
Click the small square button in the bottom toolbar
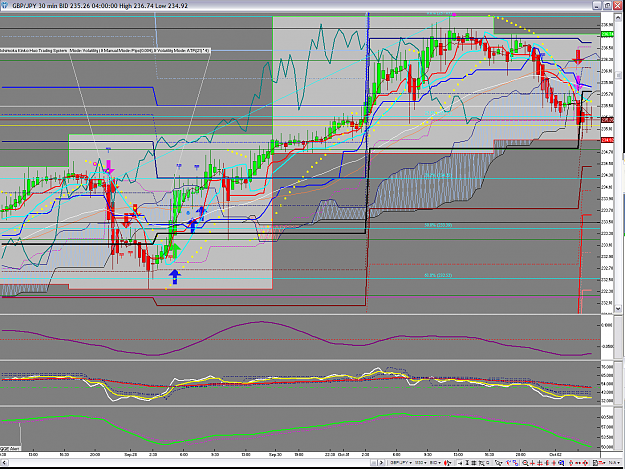373,463
